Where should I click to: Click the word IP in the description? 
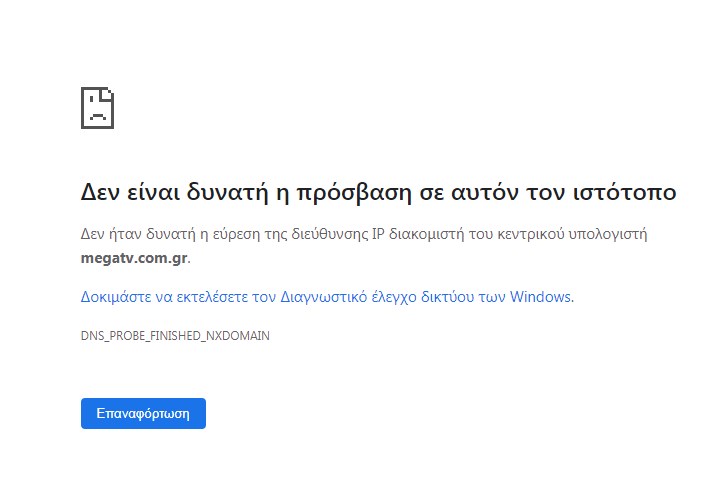click(378, 234)
